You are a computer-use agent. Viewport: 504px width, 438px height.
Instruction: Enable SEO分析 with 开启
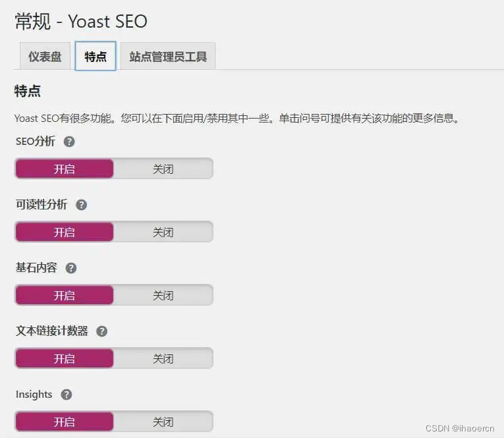(x=65, y=169)
